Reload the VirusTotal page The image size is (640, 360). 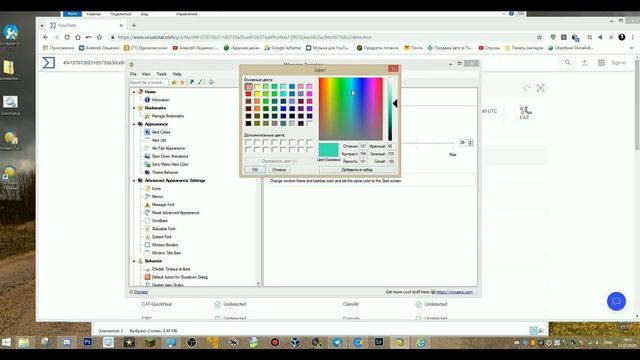pyautogui.click(x=67, y=37)
